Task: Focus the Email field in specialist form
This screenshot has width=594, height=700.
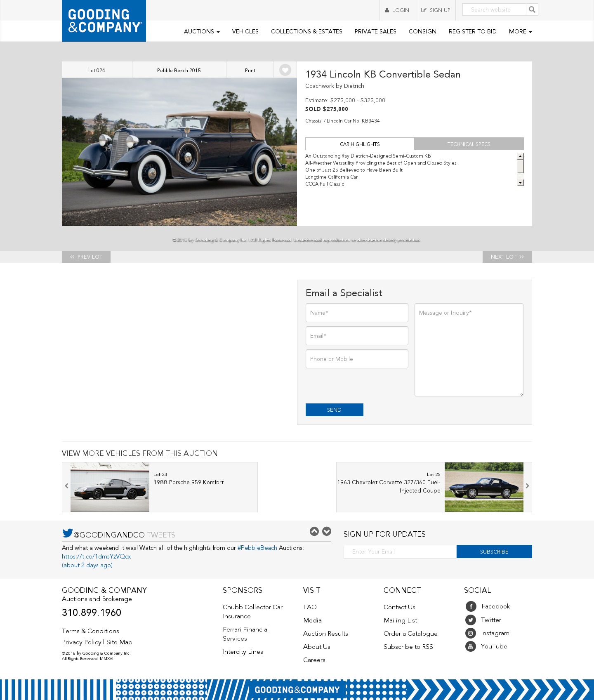Action: pos(357,336)
